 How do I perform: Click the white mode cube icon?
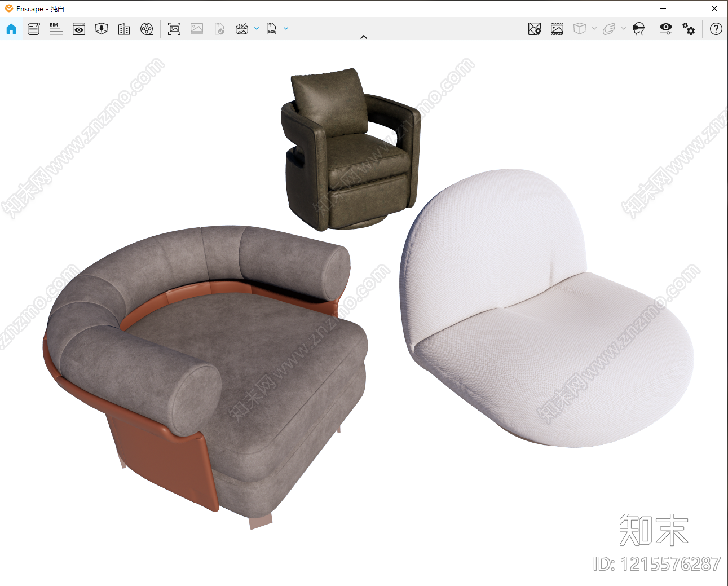pyautogui.click(x=580, y=29)
